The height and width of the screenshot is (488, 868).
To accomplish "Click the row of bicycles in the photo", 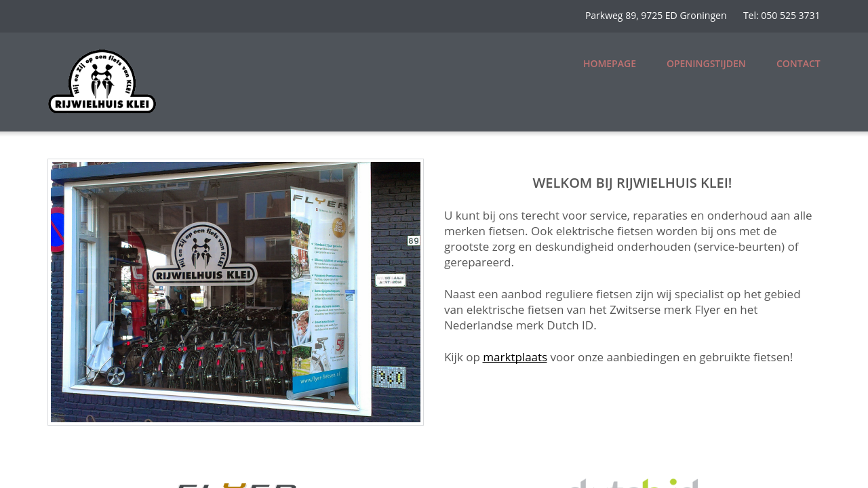I will tap(203, 352).
